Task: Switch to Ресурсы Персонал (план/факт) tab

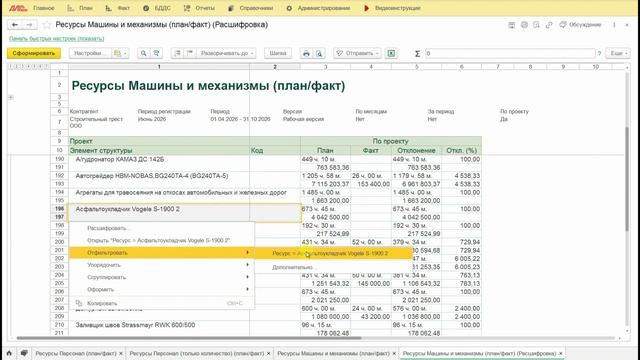Action: 76,353
